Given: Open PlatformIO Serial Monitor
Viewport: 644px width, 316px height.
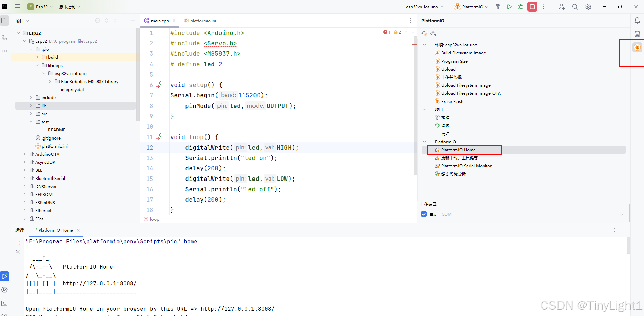Looking at the screenshot, I should pos(467,166).
